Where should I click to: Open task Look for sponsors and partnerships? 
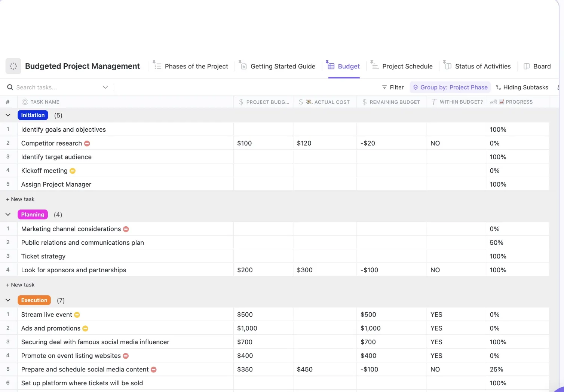[x=74, y=270]
